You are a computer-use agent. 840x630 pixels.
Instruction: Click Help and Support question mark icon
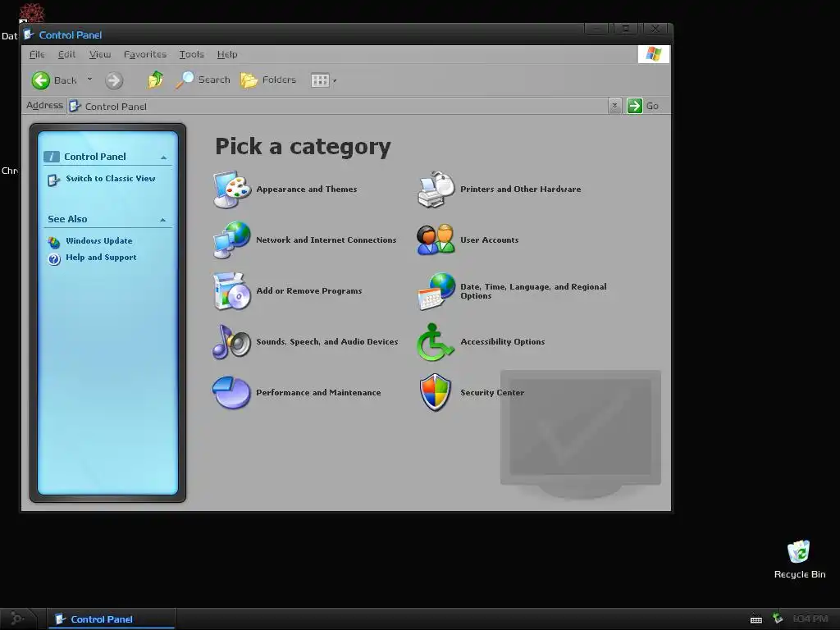pyautogui.click(x=54, y=259)
